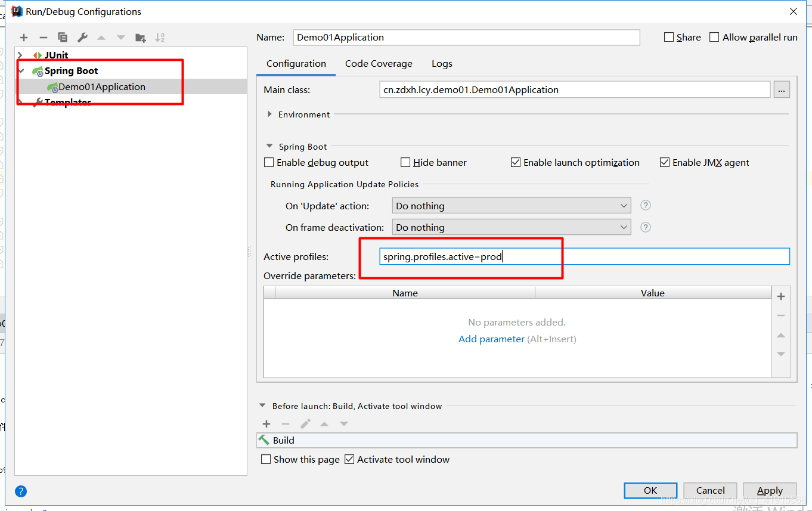812x511 pixels.
Task: Switch to the Configuration tab
Action: tap(296, 64)
